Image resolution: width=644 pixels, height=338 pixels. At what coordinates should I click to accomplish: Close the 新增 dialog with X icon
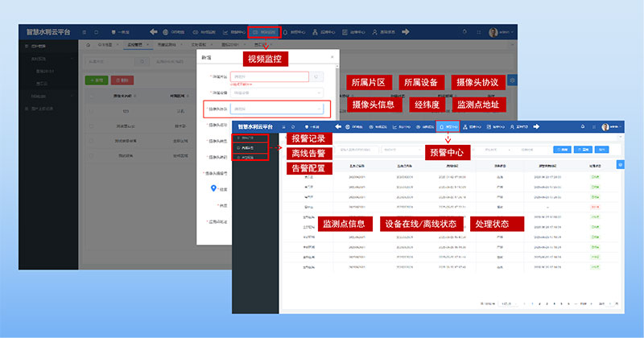coord(330,58)
